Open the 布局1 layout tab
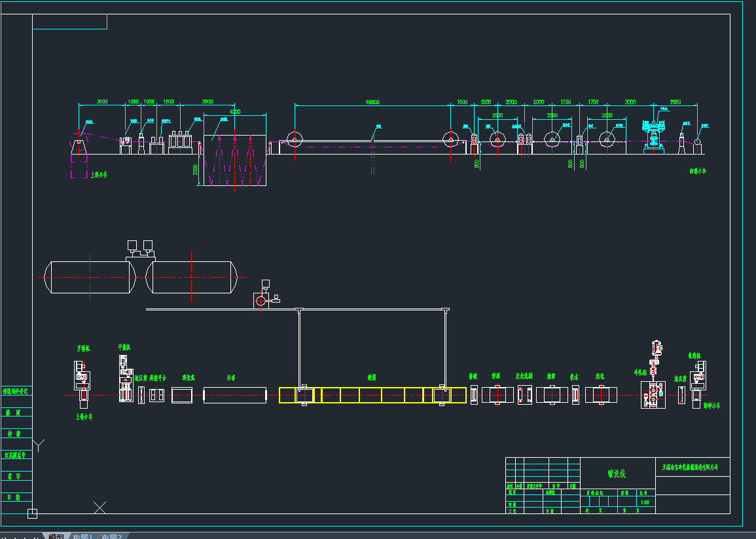 tap(82, 536)
